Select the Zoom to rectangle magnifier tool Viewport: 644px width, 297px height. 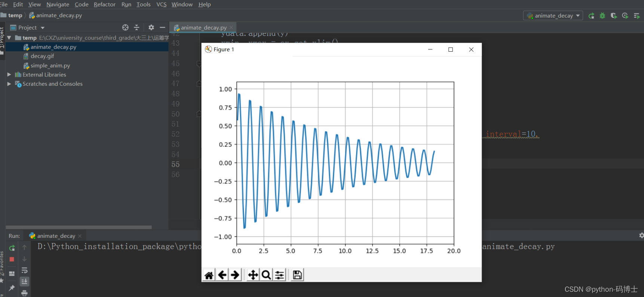coord(266,275)
